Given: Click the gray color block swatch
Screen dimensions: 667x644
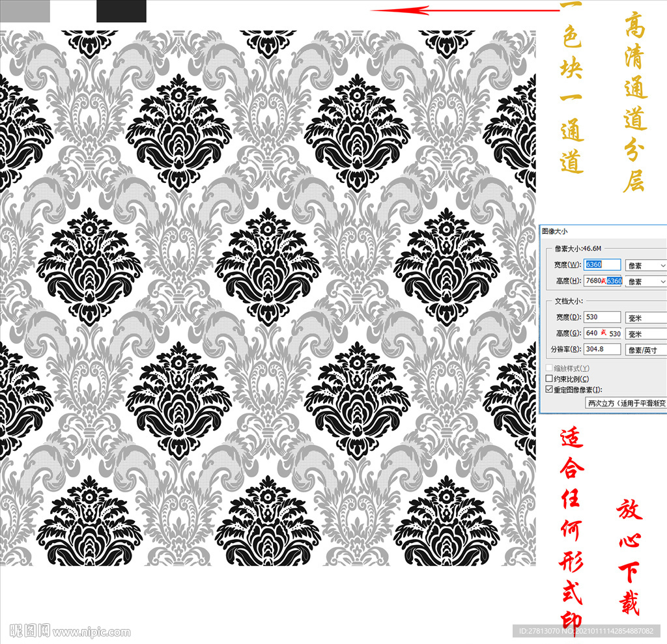Looking at the screenshot, I should point(25,11).
